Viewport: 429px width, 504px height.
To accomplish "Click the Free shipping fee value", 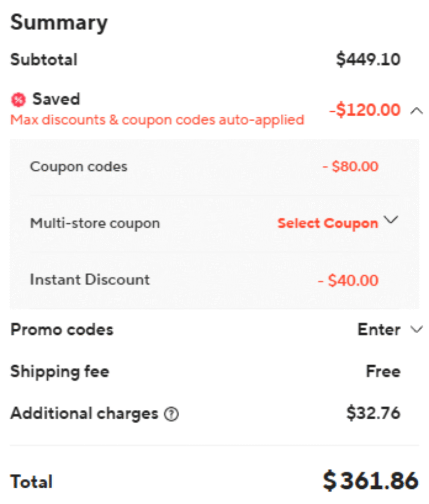I will pyautogui.click(x=383, y=371).
